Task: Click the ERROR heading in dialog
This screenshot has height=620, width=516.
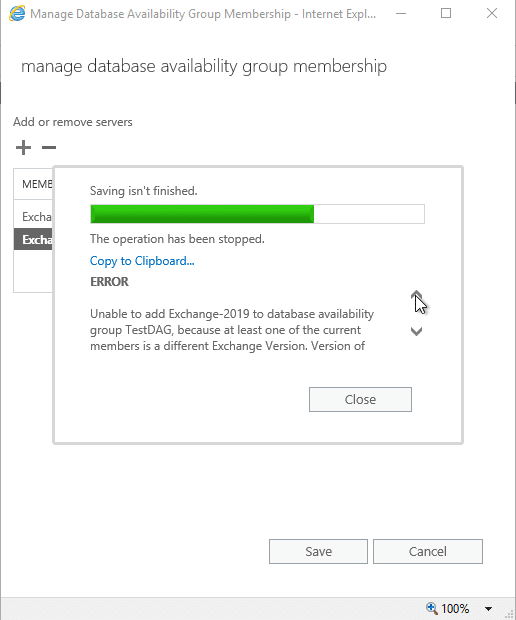Action: [110, 282]
